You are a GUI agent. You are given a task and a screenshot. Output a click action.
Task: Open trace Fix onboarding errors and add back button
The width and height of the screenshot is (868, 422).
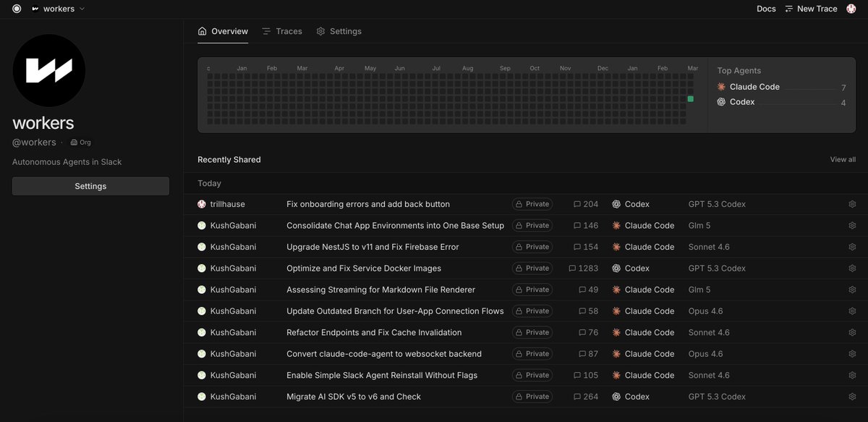pos(368,204)
